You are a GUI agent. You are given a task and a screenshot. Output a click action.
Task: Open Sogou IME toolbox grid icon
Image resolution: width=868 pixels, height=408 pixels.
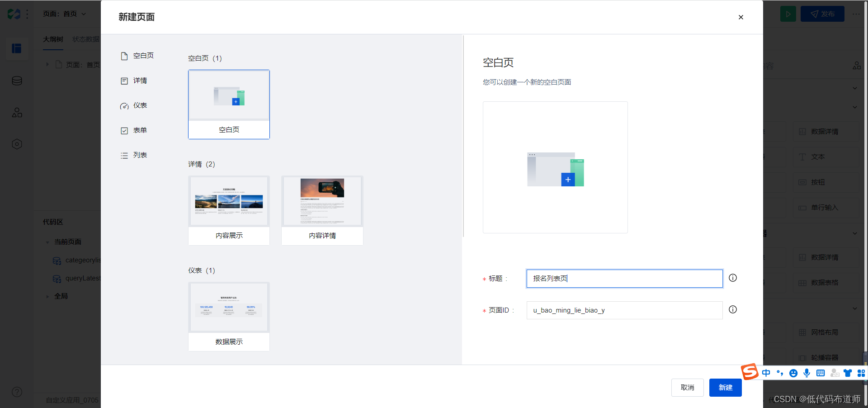861,373
